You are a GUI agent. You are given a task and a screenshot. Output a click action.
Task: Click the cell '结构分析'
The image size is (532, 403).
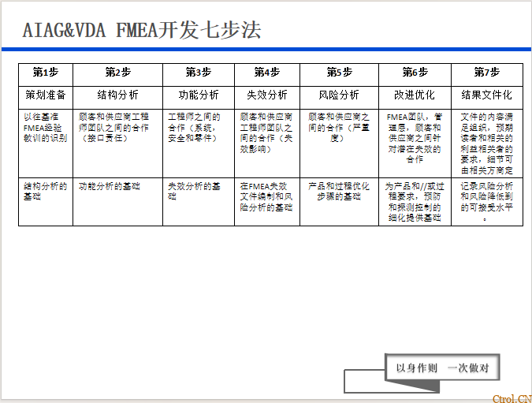[x=117, y=98]
